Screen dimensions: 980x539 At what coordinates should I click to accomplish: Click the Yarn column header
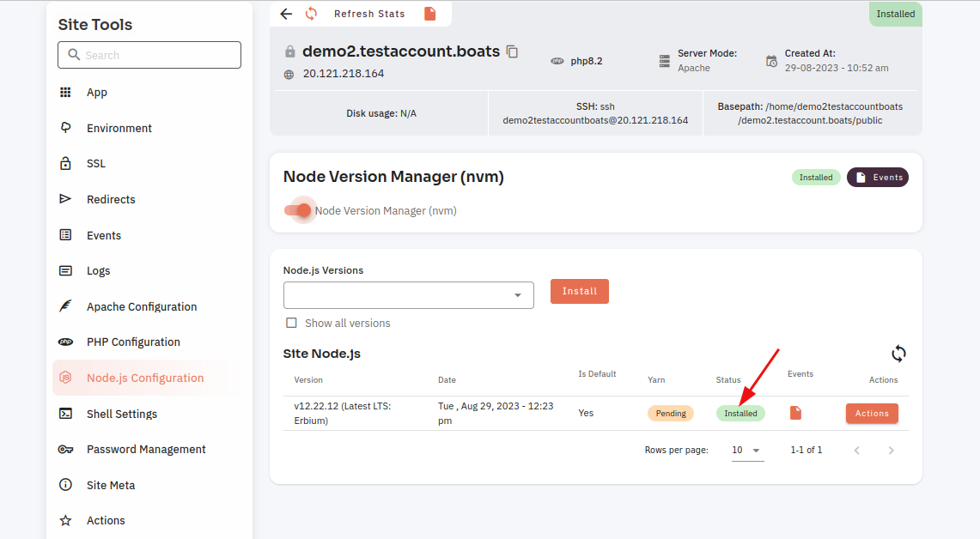(656, 379)
